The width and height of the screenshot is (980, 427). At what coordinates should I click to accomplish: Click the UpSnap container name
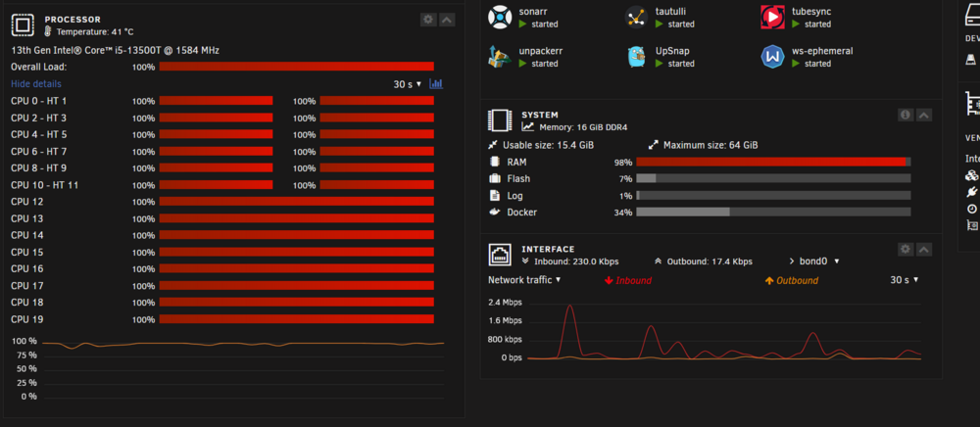pyautogui.click(x=672, y=51)
